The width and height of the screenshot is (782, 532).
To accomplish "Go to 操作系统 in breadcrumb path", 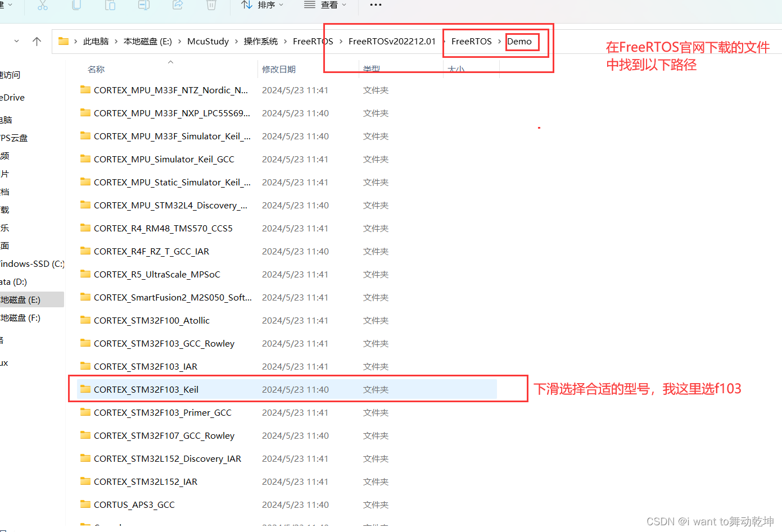I will [260, 42].
